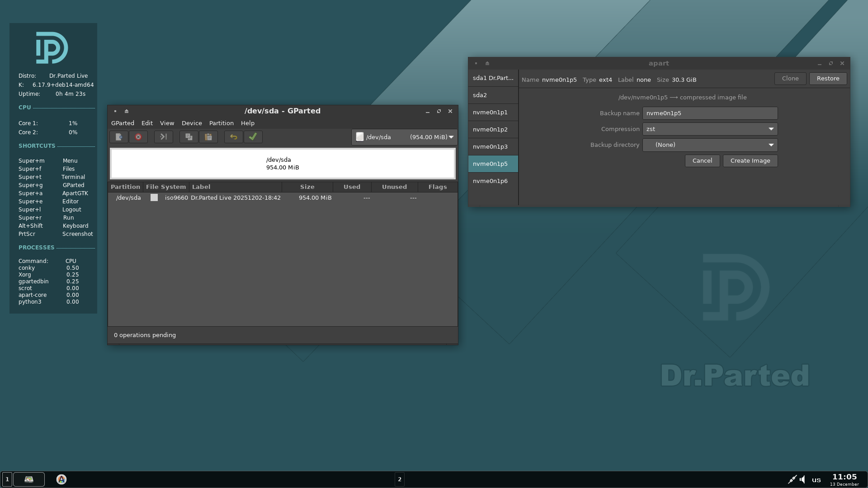
Task: Open the Backup directory dropdown
Action: (710, 145)
